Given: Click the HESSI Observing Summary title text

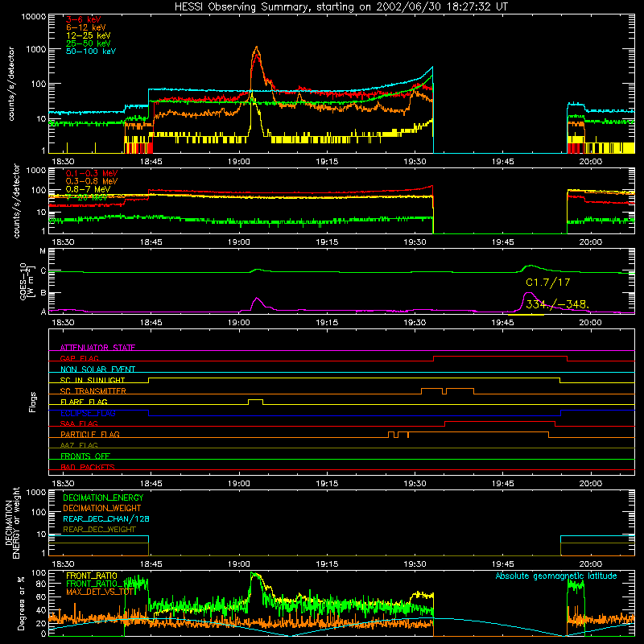Looking at the screenshot, I should click(x=341, y=6).
